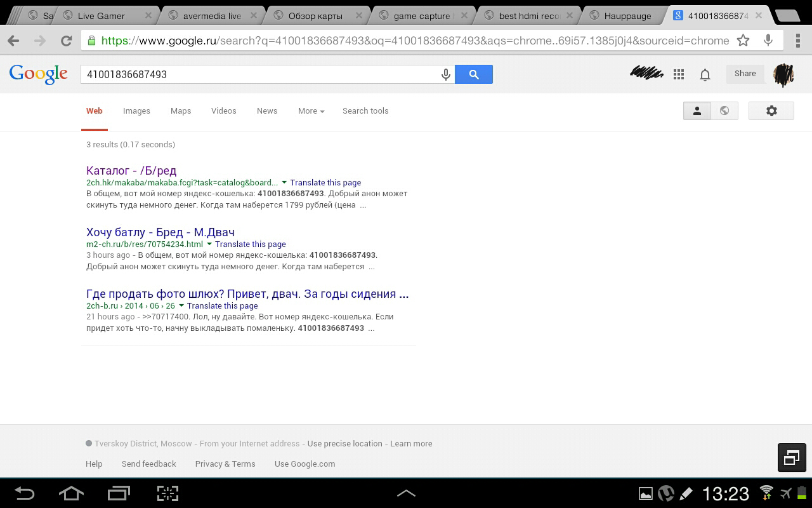Screen dimensions: 812x508
Task: Select the Web search tab
Action: pyautogui.click(x=95, y=111)
